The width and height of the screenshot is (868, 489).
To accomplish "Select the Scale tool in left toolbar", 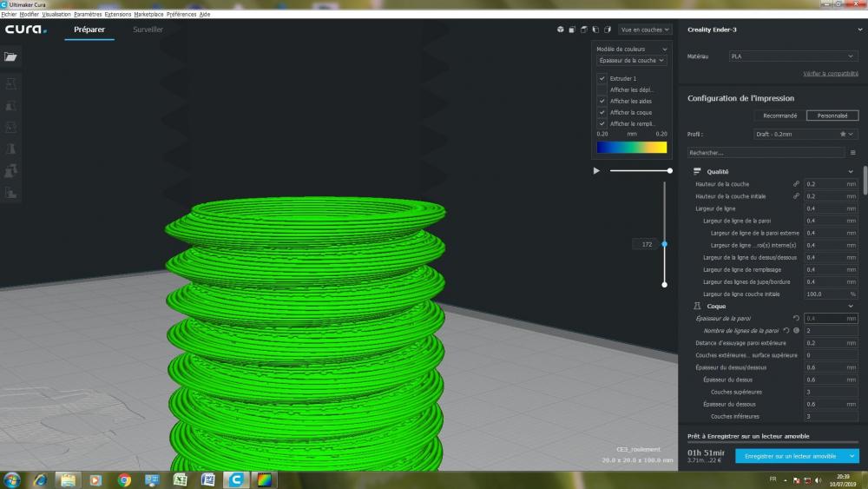I will click(x=10, y=105).
